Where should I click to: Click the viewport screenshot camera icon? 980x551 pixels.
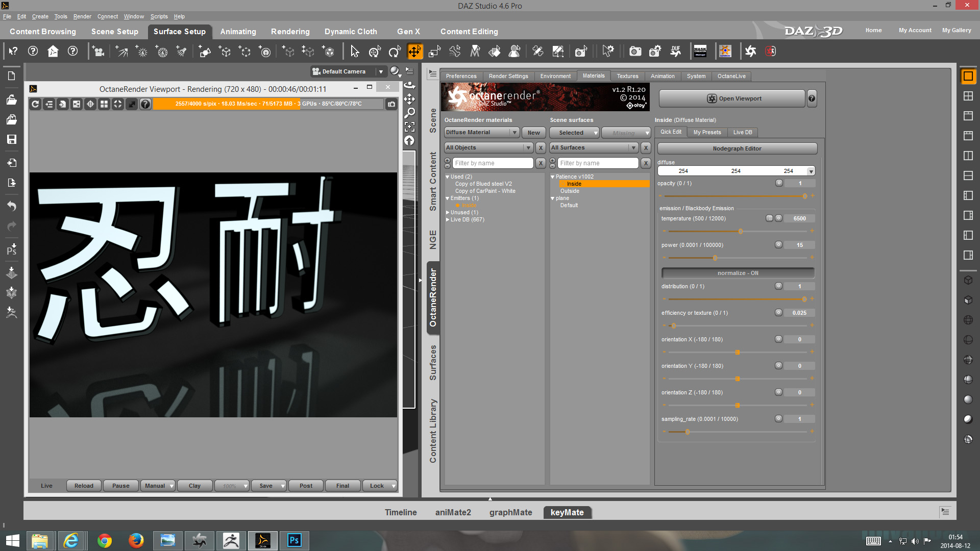(391, 104)
